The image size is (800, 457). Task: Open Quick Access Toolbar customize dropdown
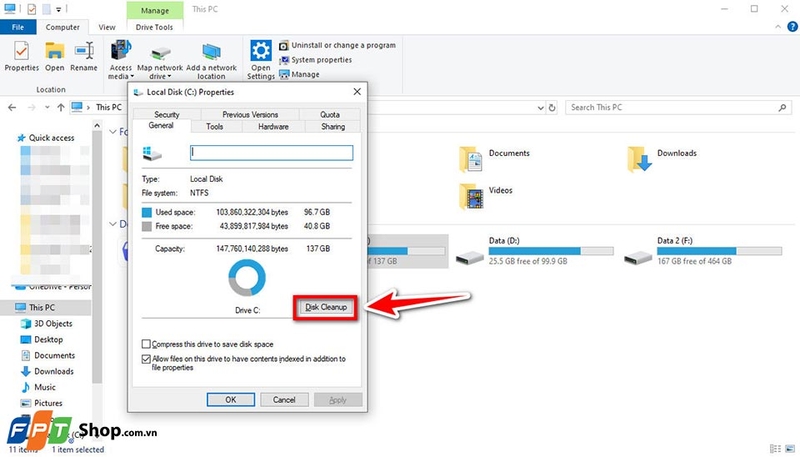[x=59, y=9]
